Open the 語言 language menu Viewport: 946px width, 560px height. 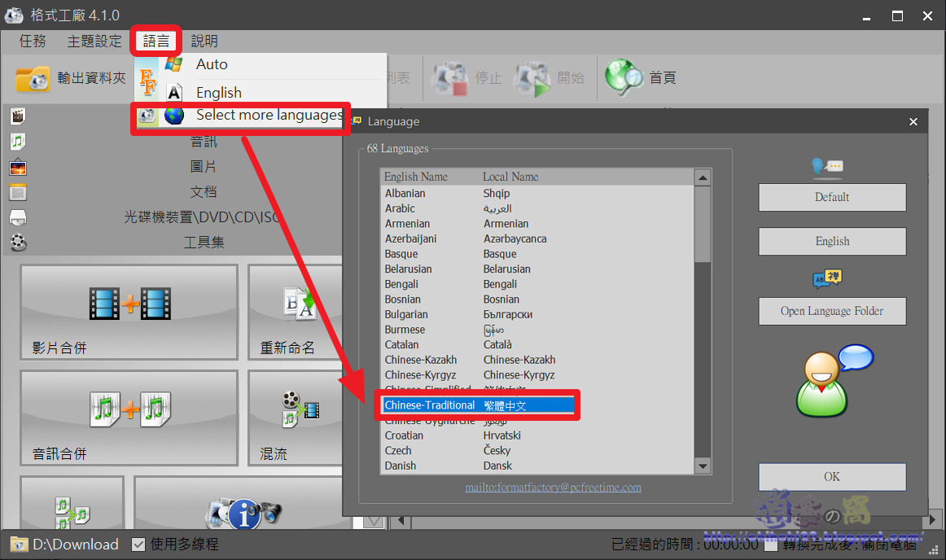155,41
